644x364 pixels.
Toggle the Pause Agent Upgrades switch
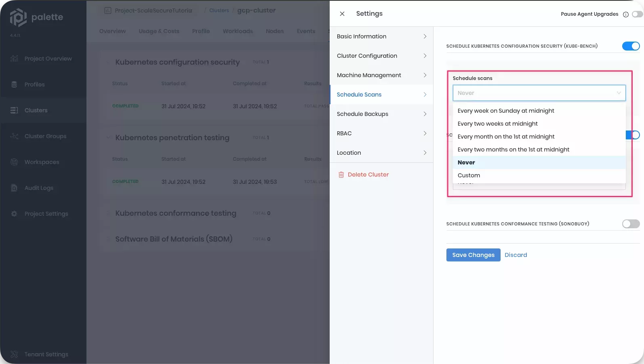tap(637, 14)
